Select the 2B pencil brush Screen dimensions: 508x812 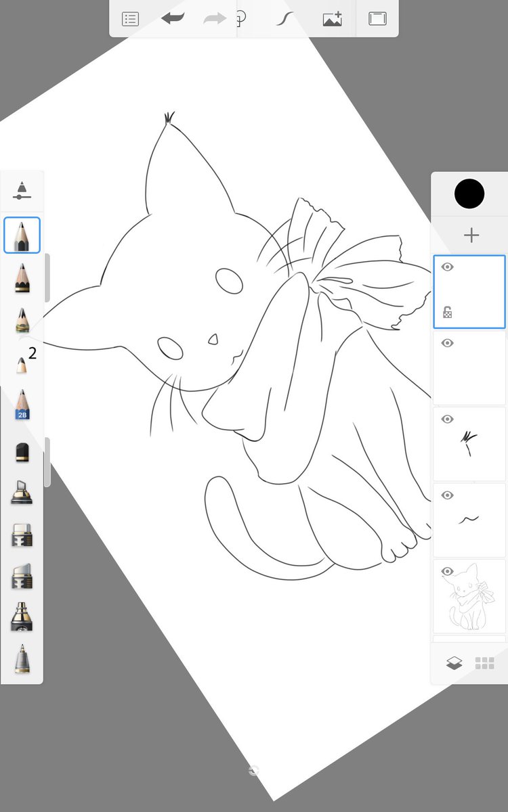pyautogui.click(x=22, y=404)
